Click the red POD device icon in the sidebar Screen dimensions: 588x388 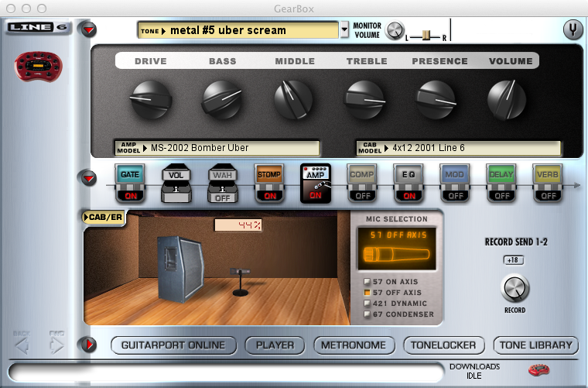pos(38,67)
